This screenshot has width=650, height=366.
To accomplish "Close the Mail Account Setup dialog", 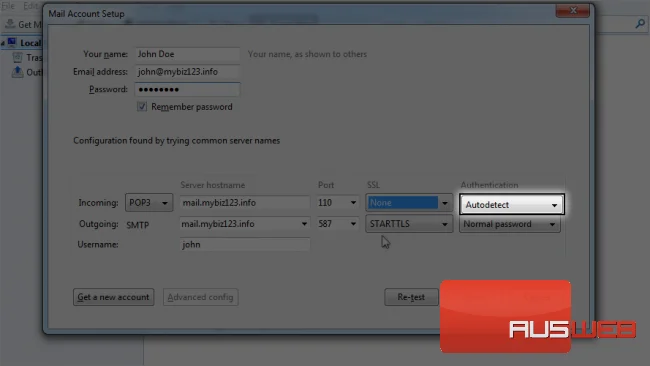I will point(572,10).
